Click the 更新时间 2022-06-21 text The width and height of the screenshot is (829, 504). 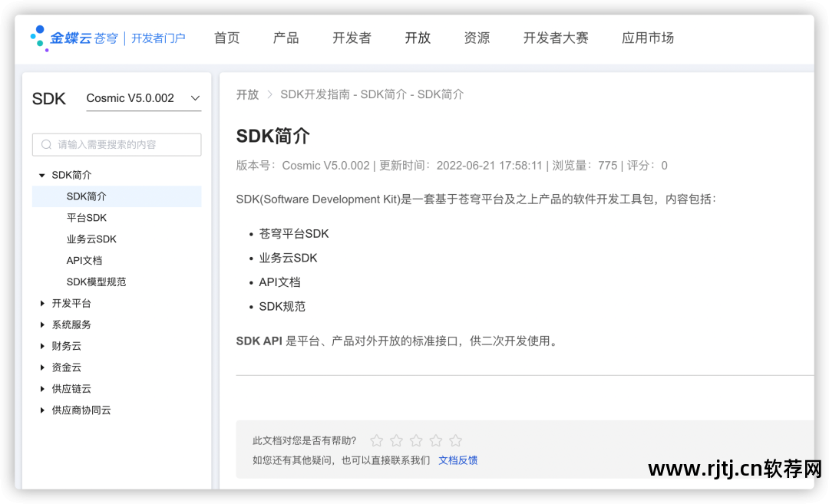pyautogui.click(x=461, y=166)
